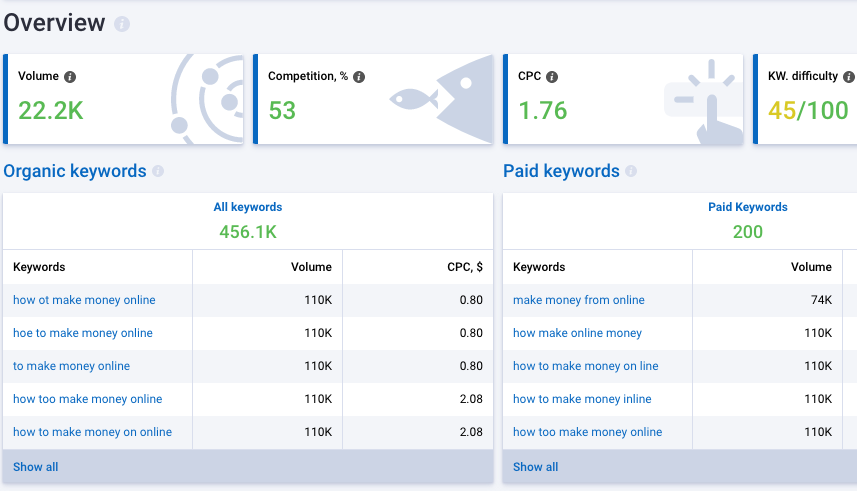Screen dimensions: 857x491
Task: Open the Organic keywords section heading
Action: [x=75, y=171]
